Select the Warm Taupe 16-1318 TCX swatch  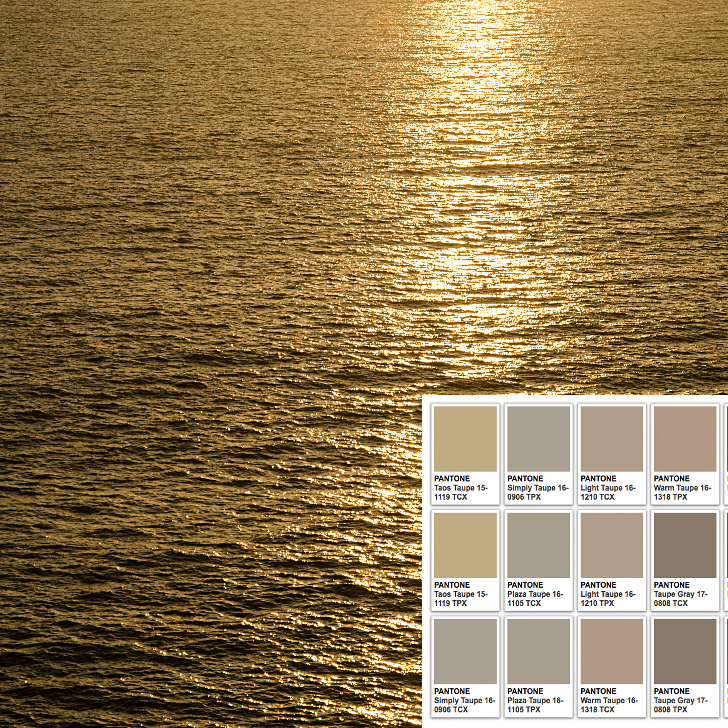(x=612, y=652)
